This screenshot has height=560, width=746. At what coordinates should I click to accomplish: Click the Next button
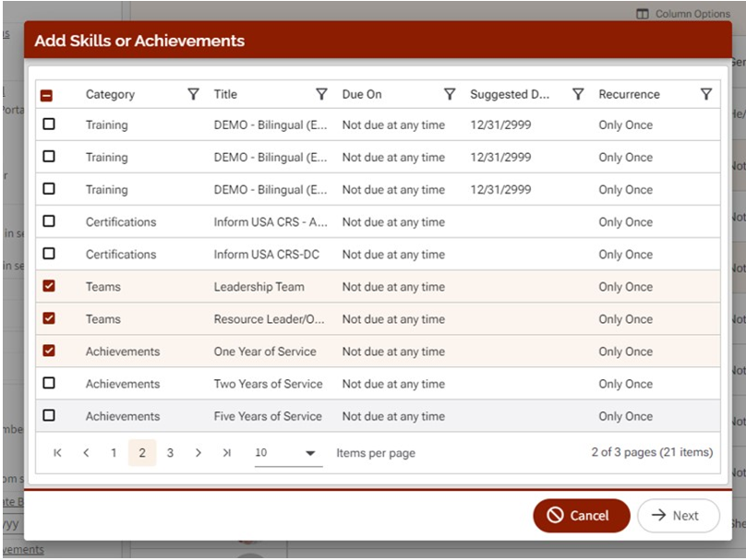(x=678, y=516)
